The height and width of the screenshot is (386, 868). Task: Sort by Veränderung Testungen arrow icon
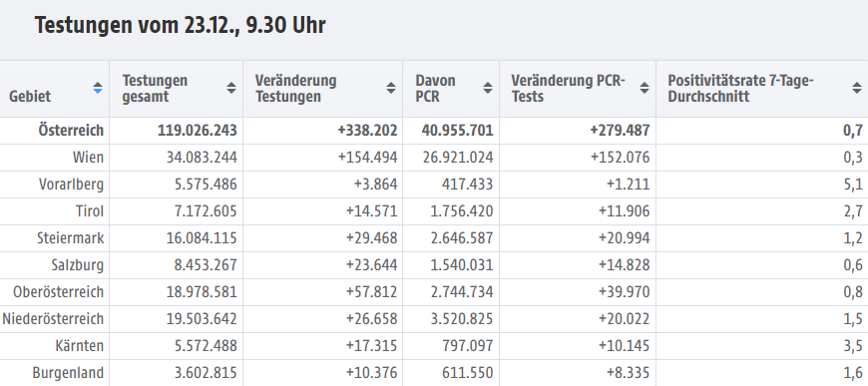tap(391, 88)
